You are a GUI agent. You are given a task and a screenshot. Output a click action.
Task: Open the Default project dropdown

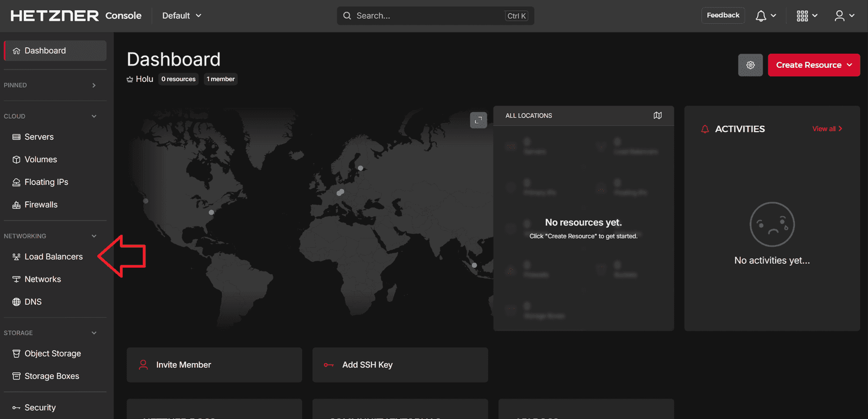pyautogui.click(x=182, y=16)
